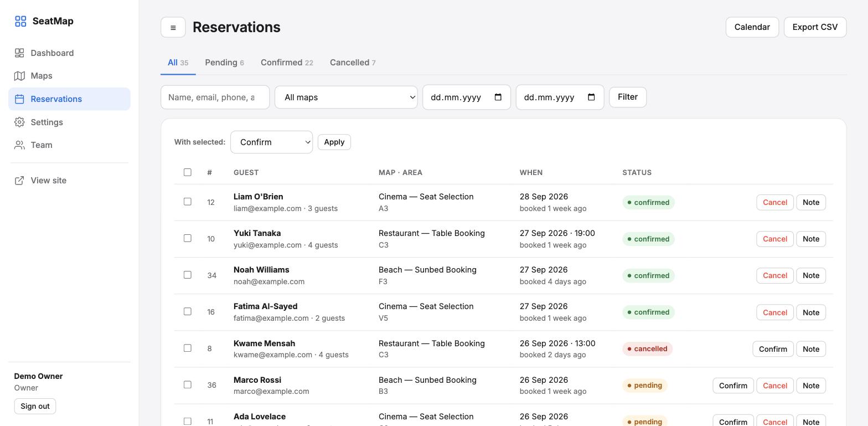Image resolution: width=868 pixels, height=426 pixels.
Task: Open Note for Yuki Tanaka's reservation
Action: (811, 239)
